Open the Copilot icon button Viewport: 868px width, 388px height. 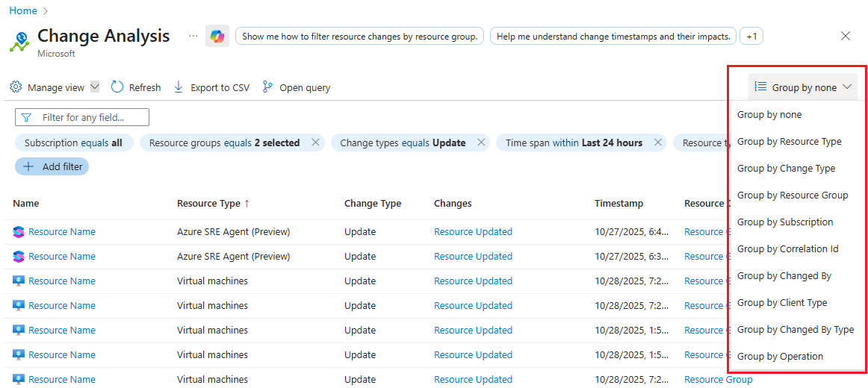coord(217,37)
